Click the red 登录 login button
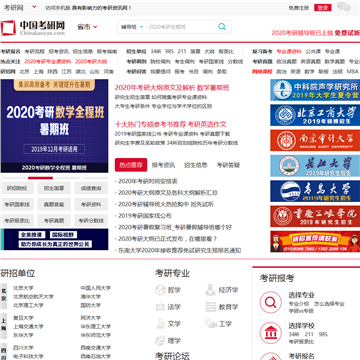This screenshot has height=360, width=360. coord(323,8)
